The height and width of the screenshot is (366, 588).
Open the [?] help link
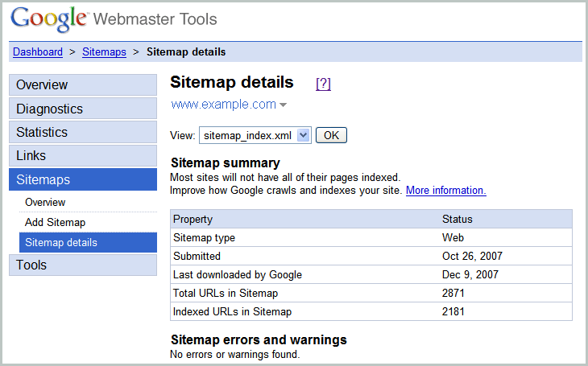[x=323, y=83]
